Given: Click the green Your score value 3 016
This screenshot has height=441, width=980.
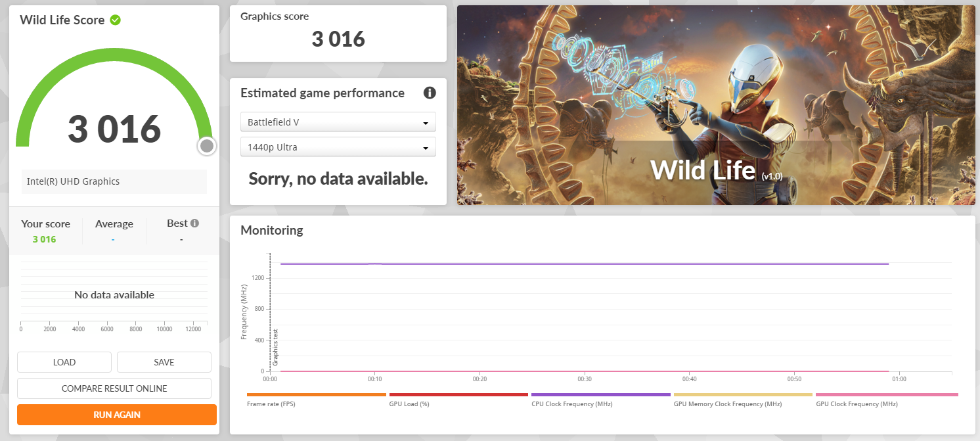Looking at the screenshot, I should 45,239.
